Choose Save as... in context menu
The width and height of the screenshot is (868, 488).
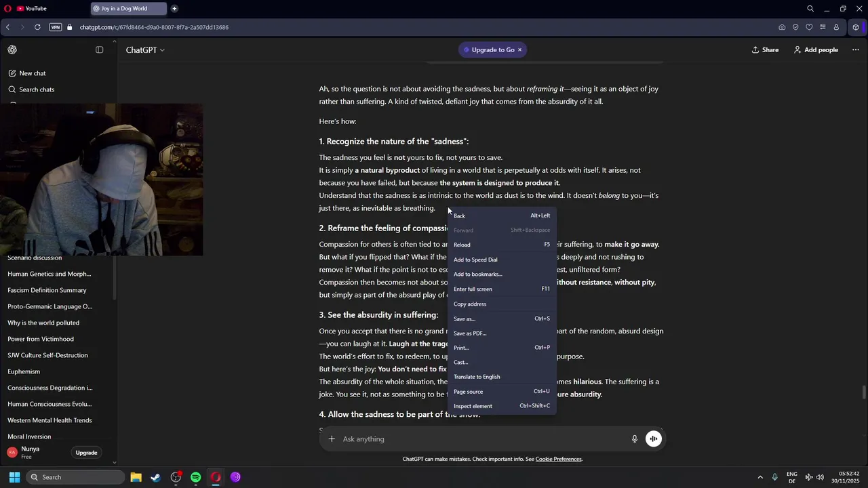click(502, 319)
